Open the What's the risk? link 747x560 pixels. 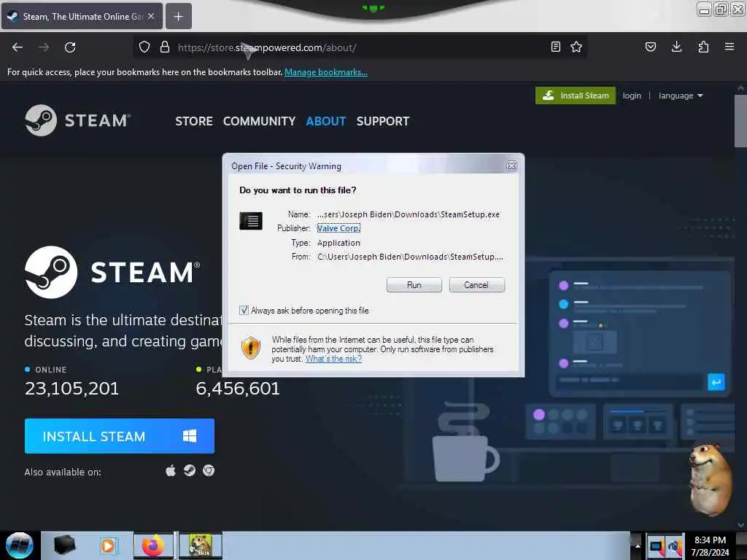pos(333,359)
